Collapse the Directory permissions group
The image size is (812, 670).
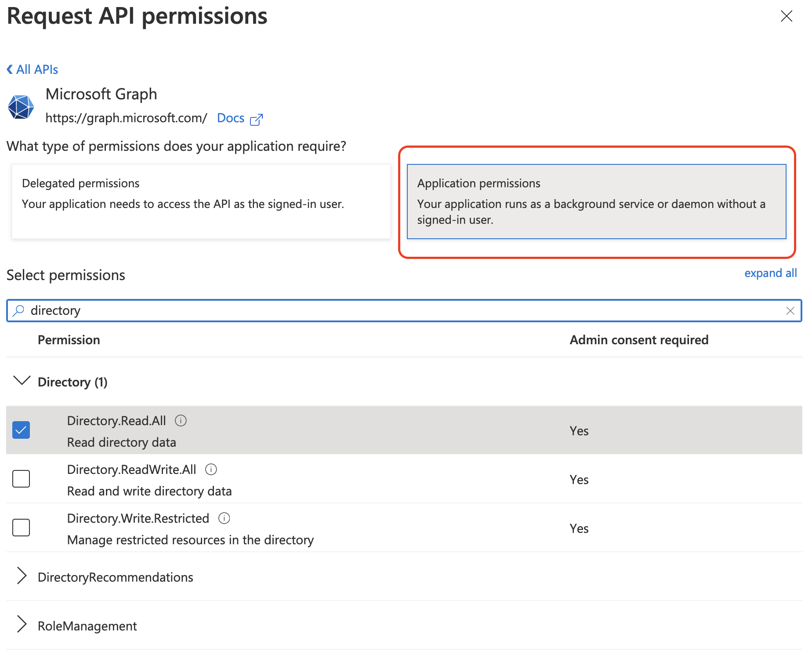pyautogui.click(x=22, y=381)
